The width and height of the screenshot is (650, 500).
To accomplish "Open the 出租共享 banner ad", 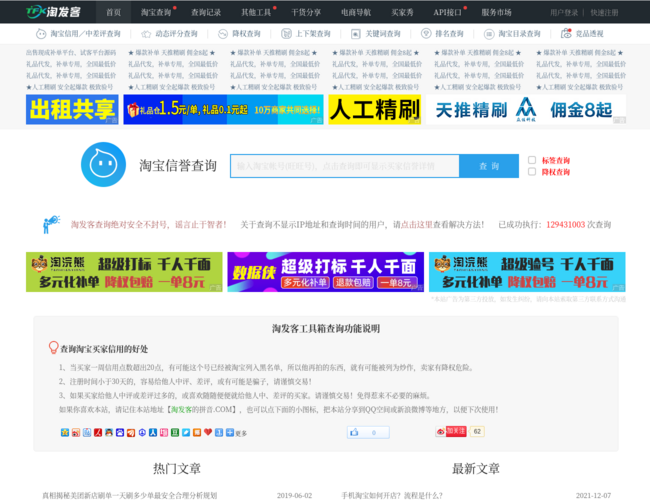I will [72, 109].
